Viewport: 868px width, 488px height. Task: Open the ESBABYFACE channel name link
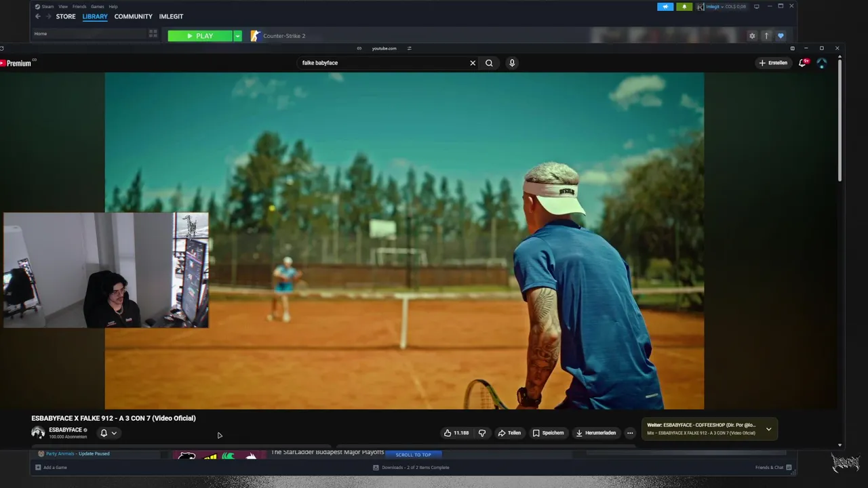coord(65,430)
